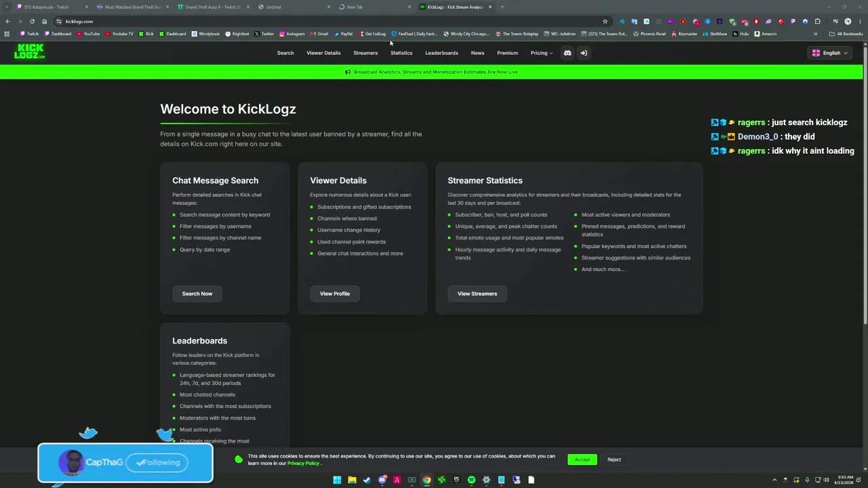The width and height of the screenshot is (868, 488).
Task: Reject the cookie notice
Action: 614,460
